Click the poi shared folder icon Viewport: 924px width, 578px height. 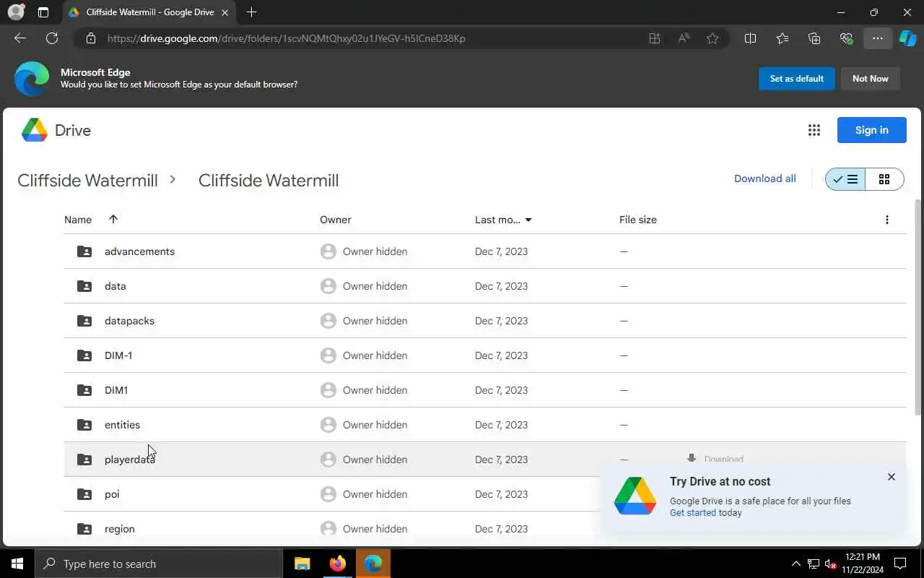[x=84, y=494]
